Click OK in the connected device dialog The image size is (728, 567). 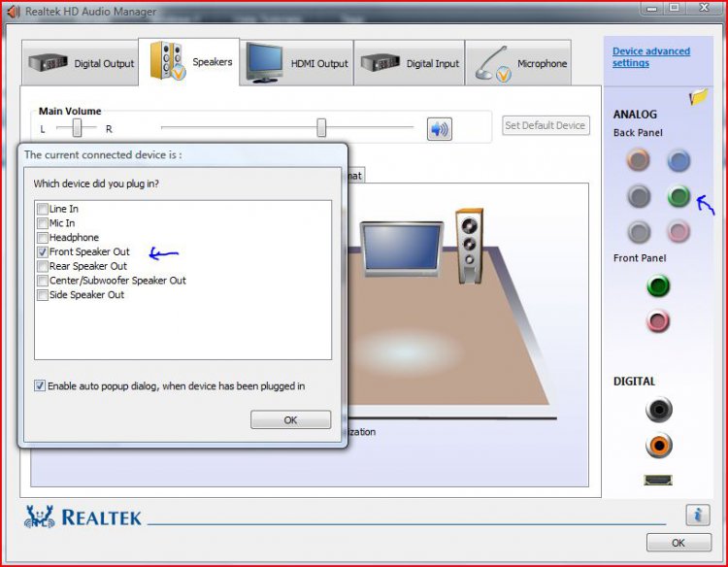[290, 419]
